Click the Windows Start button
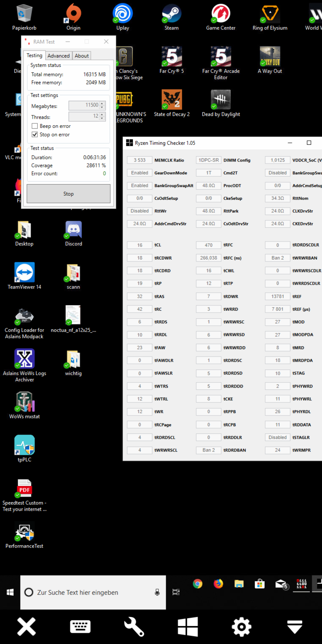Image resolution: width=322 pixels, height=644 pixels. 10,592
